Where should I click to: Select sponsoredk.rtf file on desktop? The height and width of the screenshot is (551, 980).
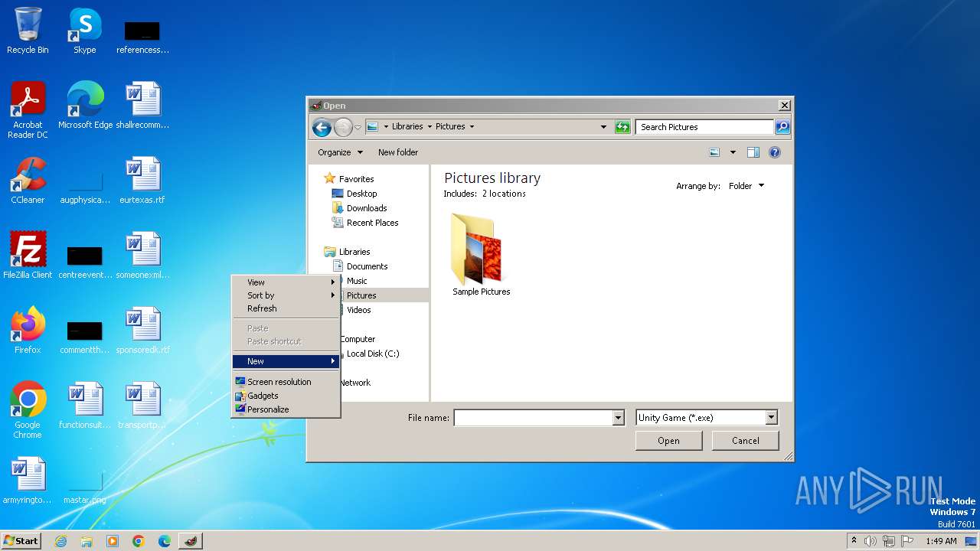click(142, 331)
